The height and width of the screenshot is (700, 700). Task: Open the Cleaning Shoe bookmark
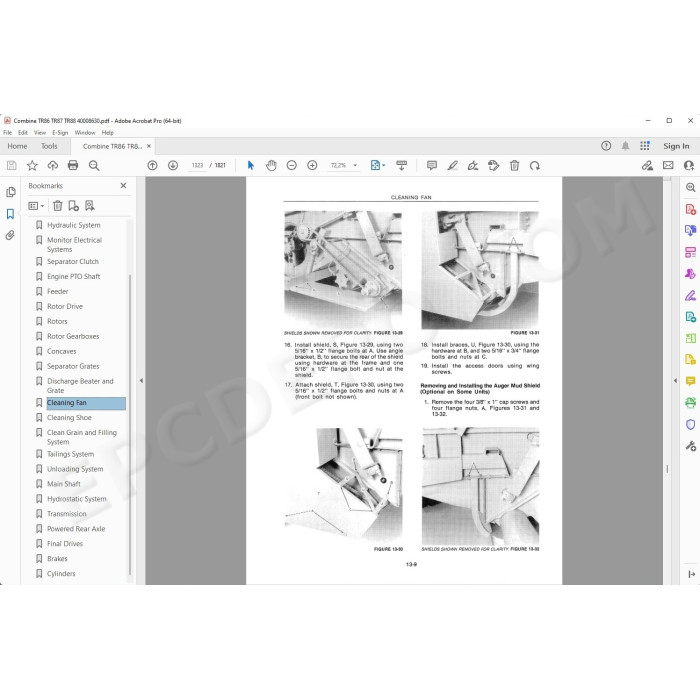[x=69, y=417]
